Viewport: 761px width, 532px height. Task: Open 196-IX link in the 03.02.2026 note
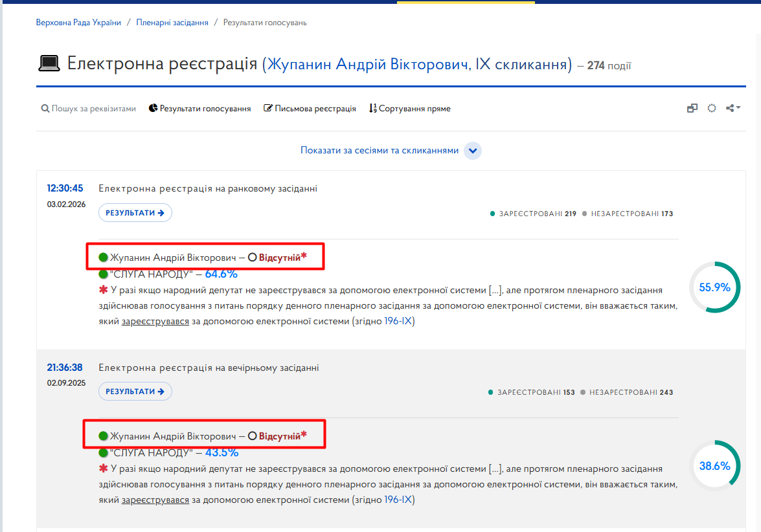398,321
